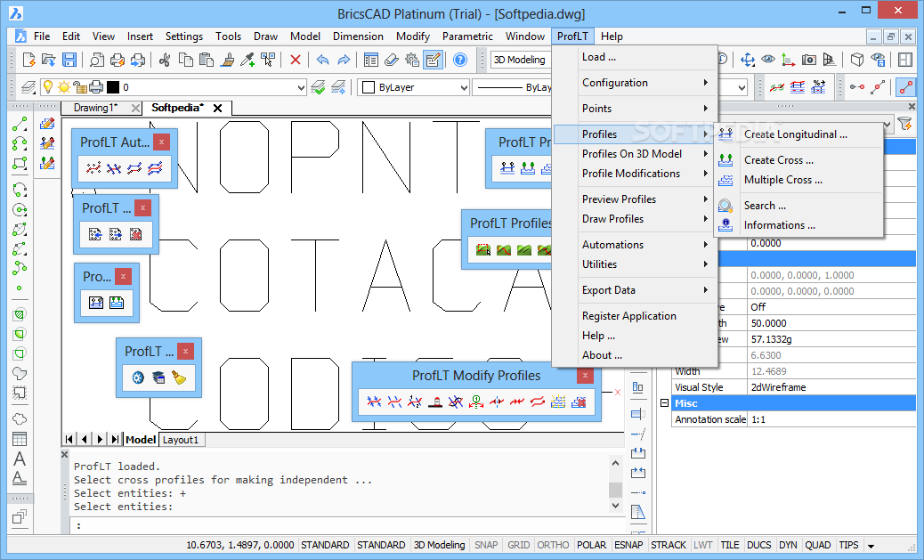Toggle GRID in status bar
Image resolution: width=924 pixels, height=560 pixels.
pyautogui.click(x=519, y=545)
